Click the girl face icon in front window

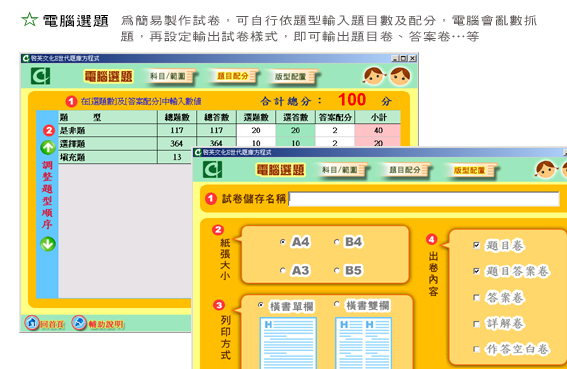coord(545,169)
